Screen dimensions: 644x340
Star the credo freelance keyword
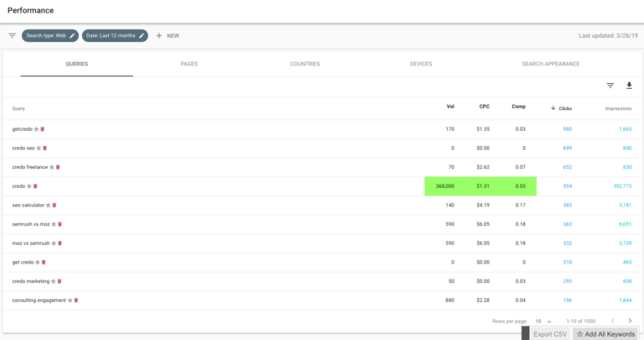tap(52, 167)
